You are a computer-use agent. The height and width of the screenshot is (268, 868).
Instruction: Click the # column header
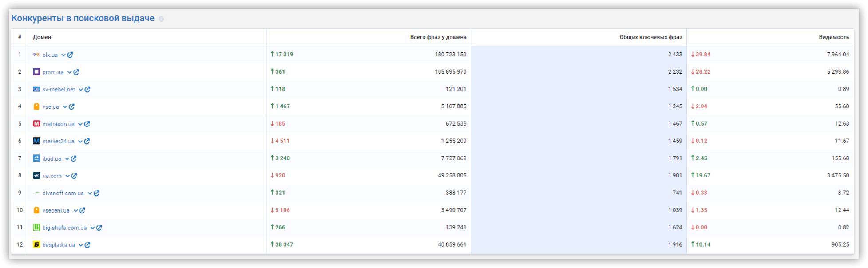20,37
